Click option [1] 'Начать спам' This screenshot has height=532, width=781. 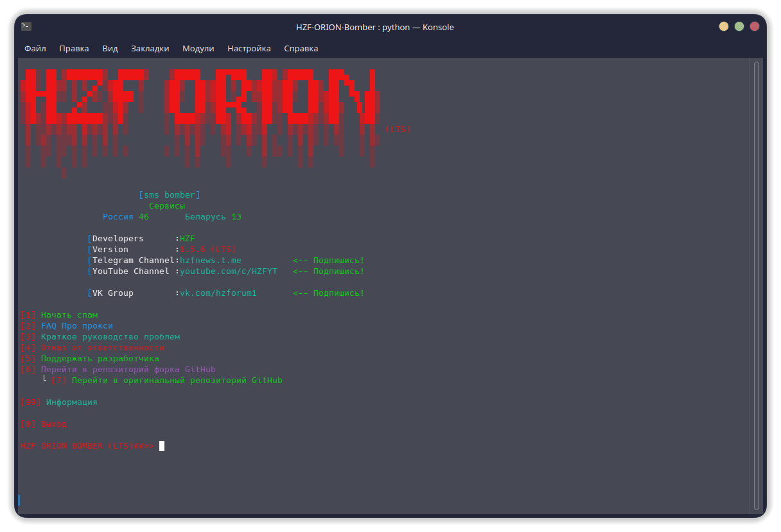pyautogui.click(x=59, y=314)
